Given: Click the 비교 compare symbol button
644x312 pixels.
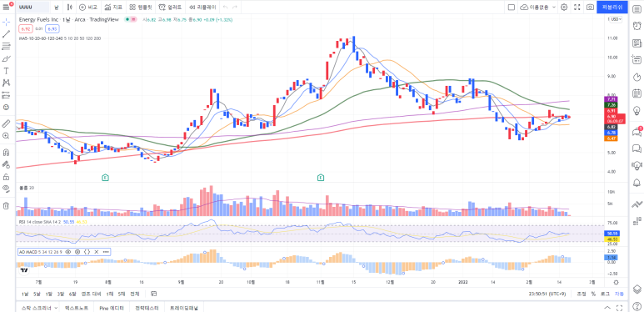Looking at the screenshot, I should tap(88, 7).
